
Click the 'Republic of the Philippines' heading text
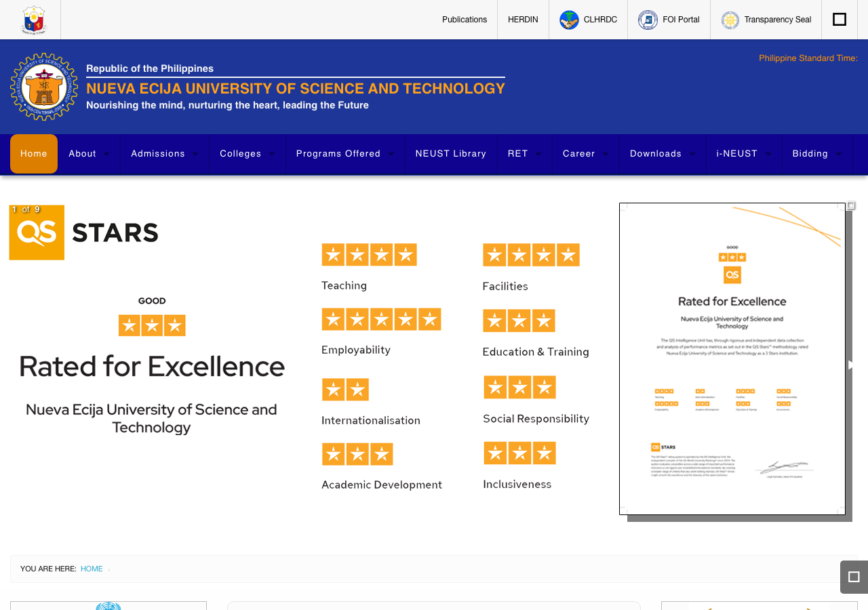pos(150,68)
